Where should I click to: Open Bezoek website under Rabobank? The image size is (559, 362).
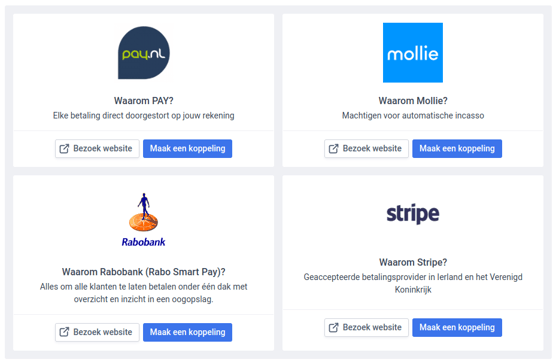97,332
